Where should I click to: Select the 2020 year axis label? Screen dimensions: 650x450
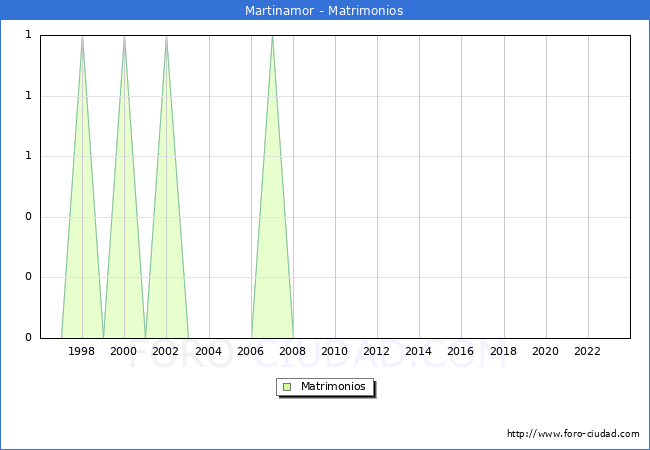pos(546,351)
